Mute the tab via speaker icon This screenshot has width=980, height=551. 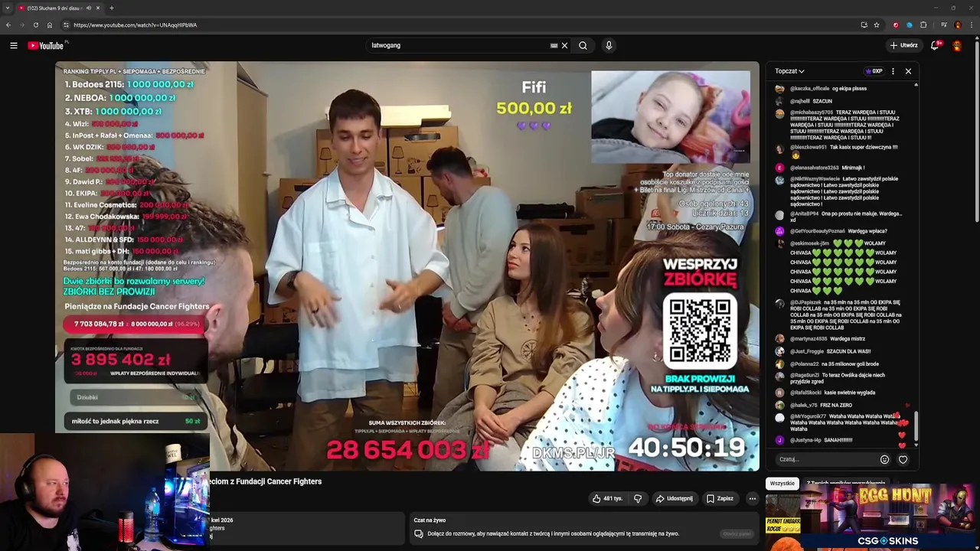(88, 8)
